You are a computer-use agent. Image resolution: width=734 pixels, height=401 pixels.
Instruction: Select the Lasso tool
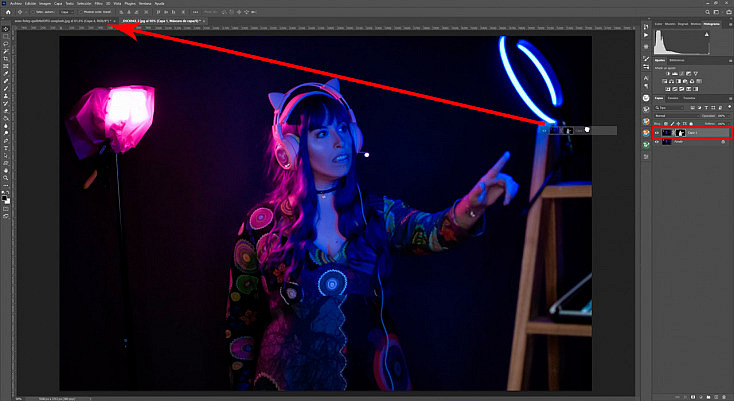[x=6, y=44]
